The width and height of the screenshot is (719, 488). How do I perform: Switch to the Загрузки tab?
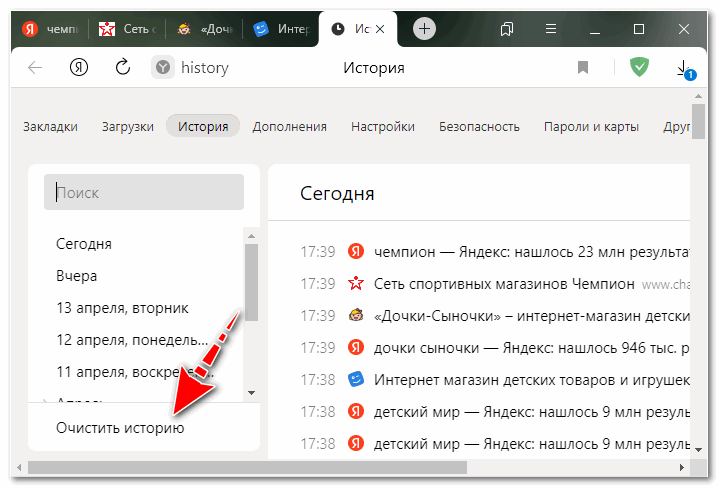pos(127,126)
